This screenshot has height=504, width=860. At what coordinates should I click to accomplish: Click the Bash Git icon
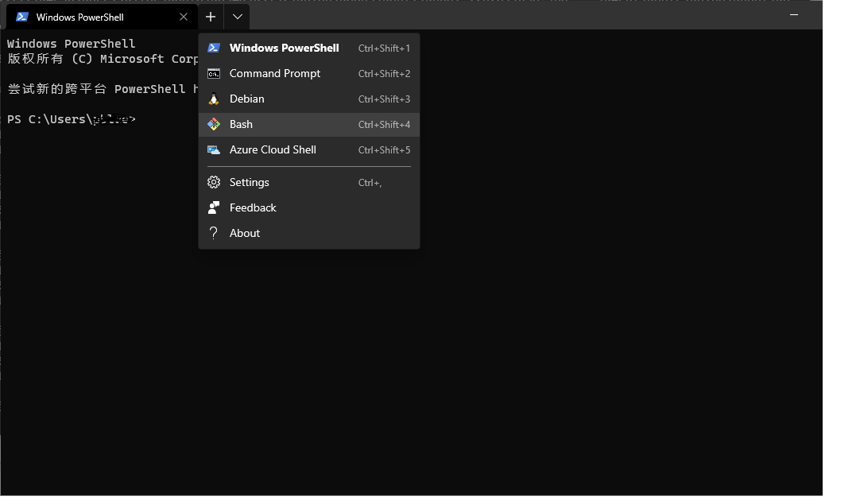(x=213, y=125)
